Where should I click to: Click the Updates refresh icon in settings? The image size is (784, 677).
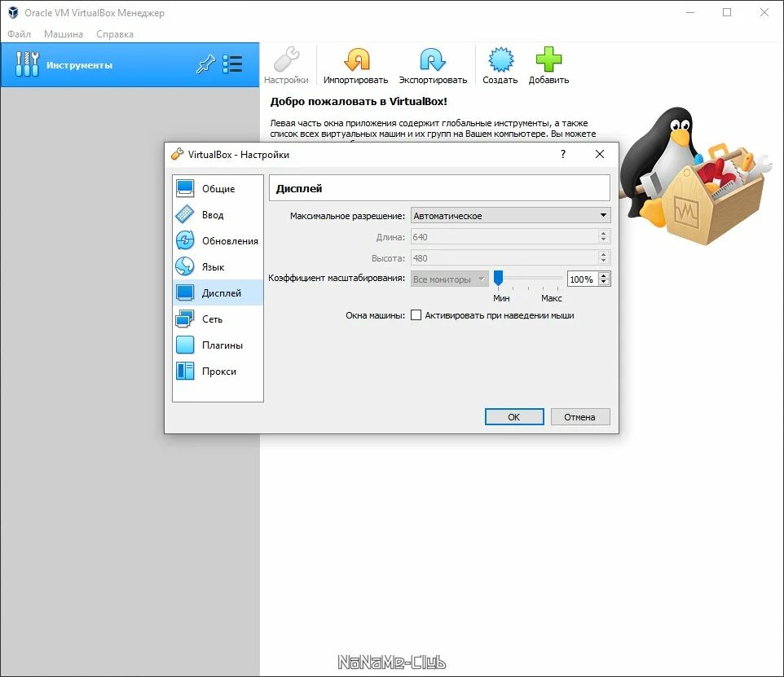(185, 240)
